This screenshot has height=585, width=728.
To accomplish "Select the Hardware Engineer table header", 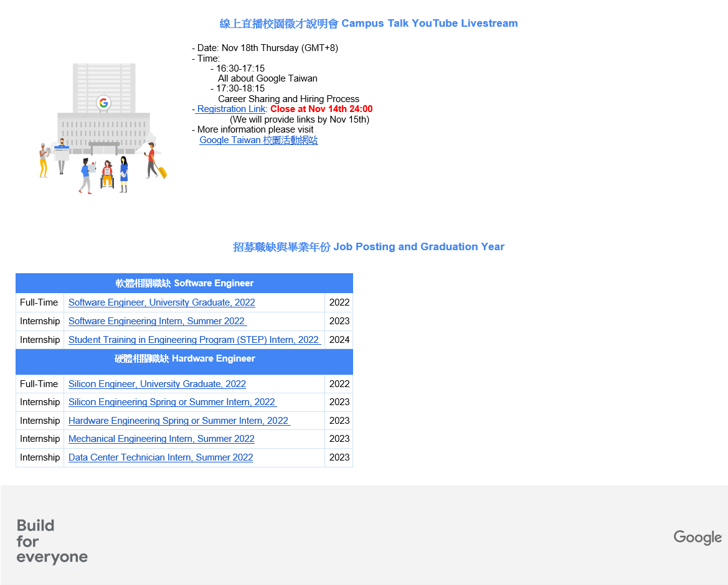I will click(x=184, y=362).
